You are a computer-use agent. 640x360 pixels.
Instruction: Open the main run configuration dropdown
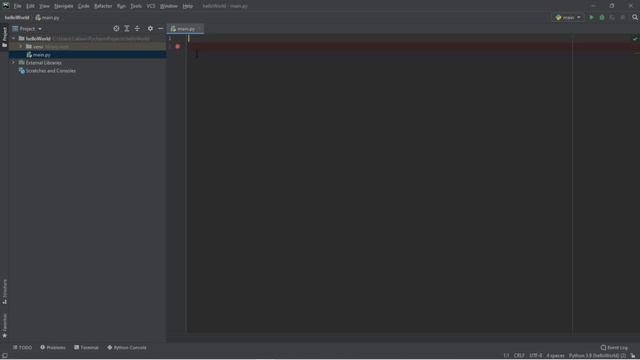(568, 18)
